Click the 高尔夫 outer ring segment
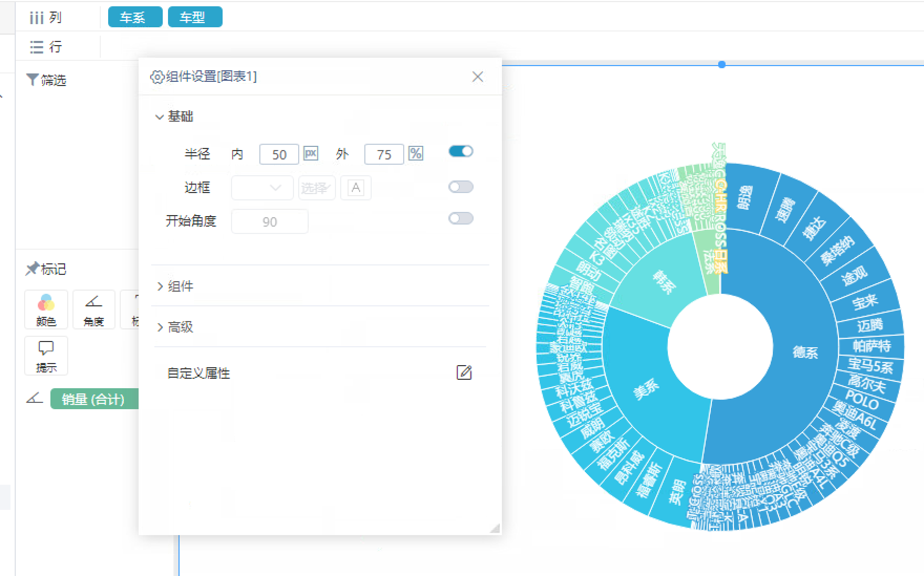The height and width of the screenshot is (576, 924). pos(867,384)
